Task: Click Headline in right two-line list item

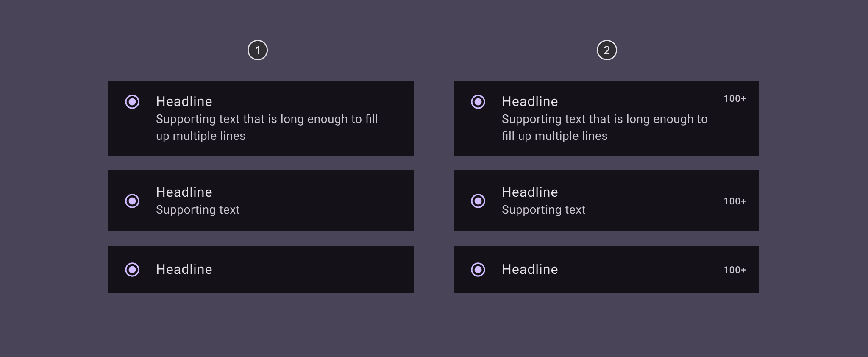Action: pos(530,192)
